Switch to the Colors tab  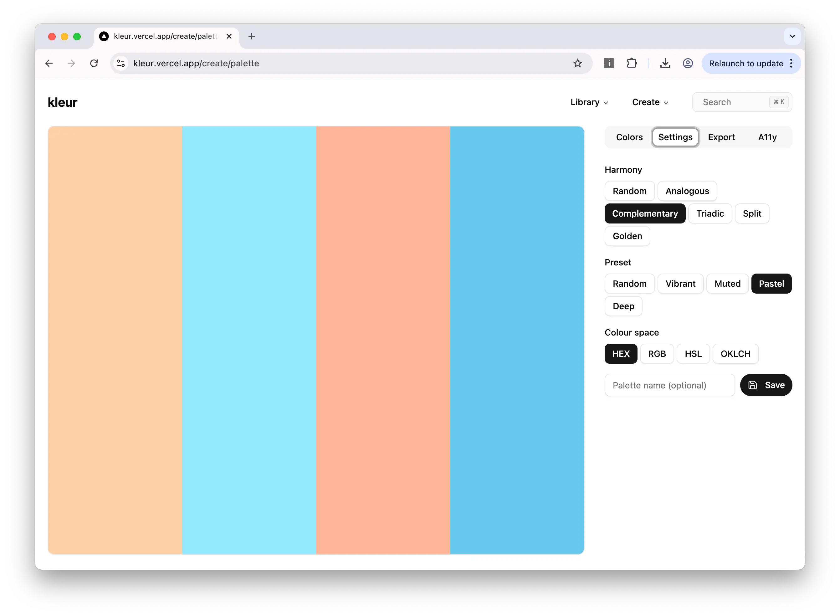[629, 137]
